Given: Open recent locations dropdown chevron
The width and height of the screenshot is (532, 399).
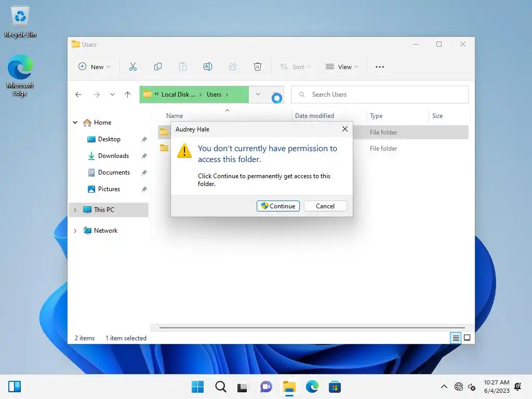Looking at the screenshot, I should [112, 95].
